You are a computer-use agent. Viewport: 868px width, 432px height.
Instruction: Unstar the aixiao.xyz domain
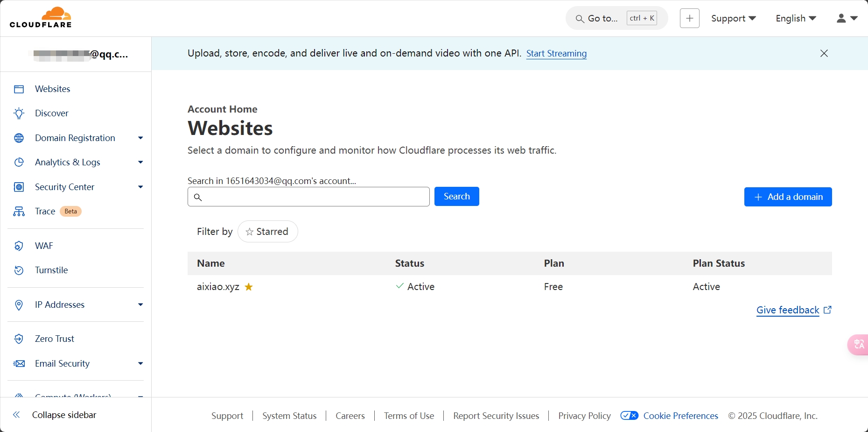(249, 287)
